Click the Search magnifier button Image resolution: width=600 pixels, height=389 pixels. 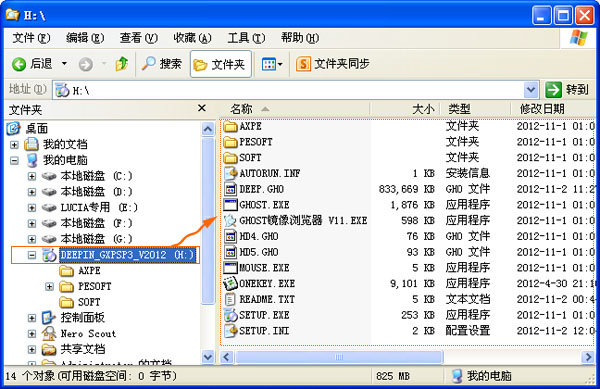161,63
